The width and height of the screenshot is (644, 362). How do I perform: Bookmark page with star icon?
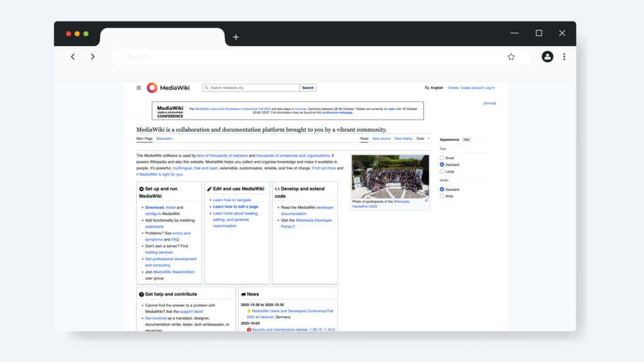(x=511, y=57)
